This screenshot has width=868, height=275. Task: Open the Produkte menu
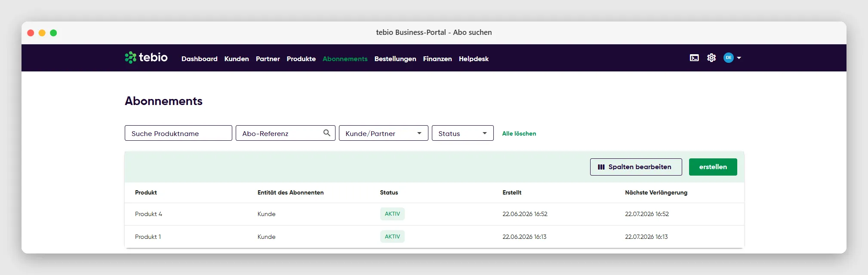pyautogui.click(x=301, y=59)
